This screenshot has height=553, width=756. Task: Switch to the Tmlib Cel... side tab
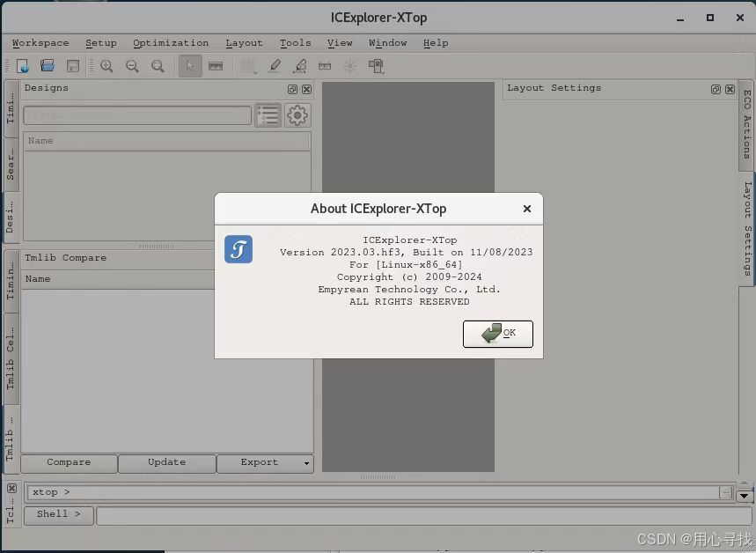[11, 358]
